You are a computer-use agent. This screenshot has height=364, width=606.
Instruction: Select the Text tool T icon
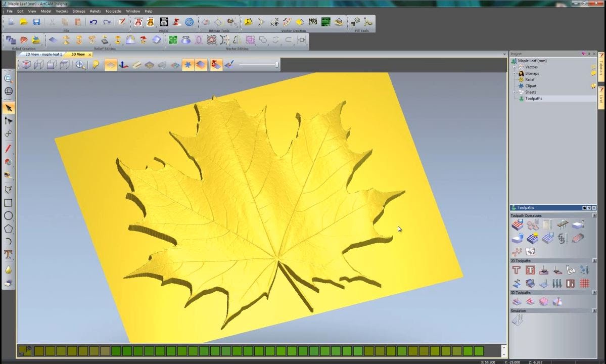click(x=9, y=254)
